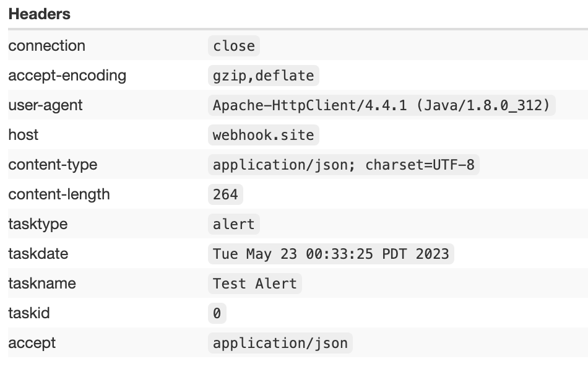Image resolution: width=588 pixels, height=369 pixels.
Task: Select the host header label
Action: click(23, 135)
